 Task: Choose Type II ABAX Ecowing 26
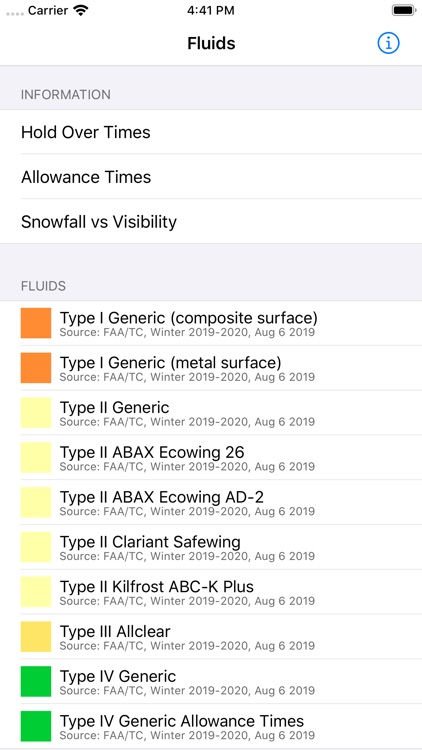[211, 457]
